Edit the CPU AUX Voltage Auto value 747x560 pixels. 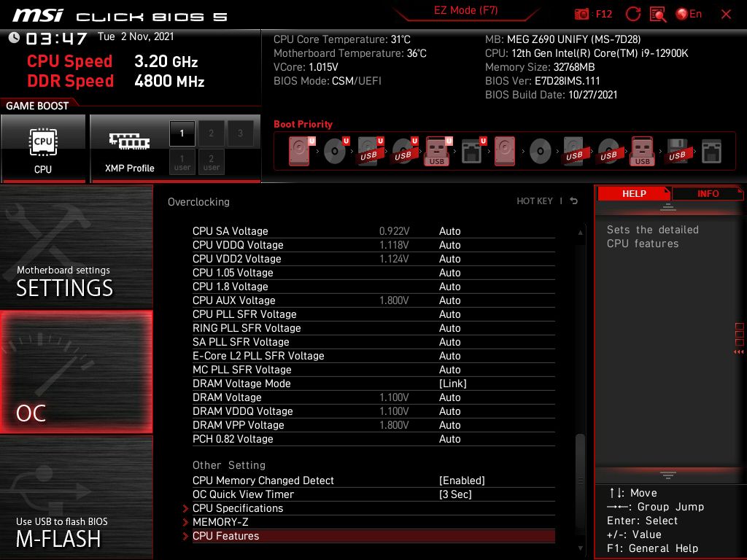pos(449,300)
